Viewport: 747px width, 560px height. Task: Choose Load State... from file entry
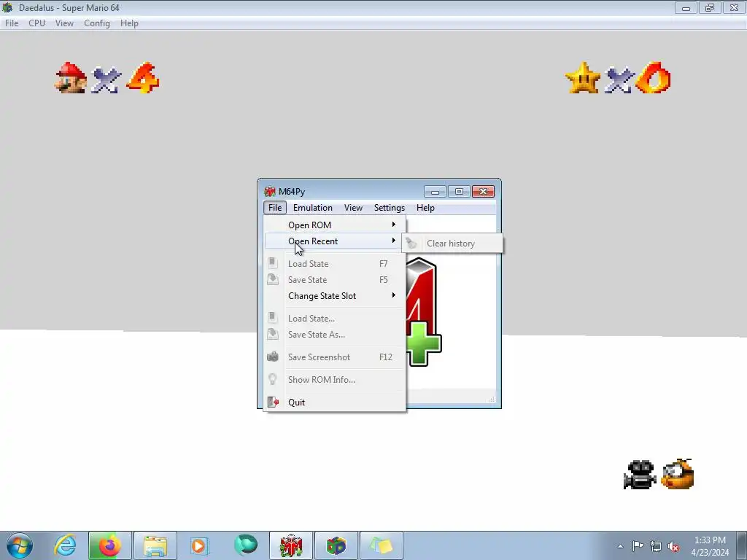point(334,319)
